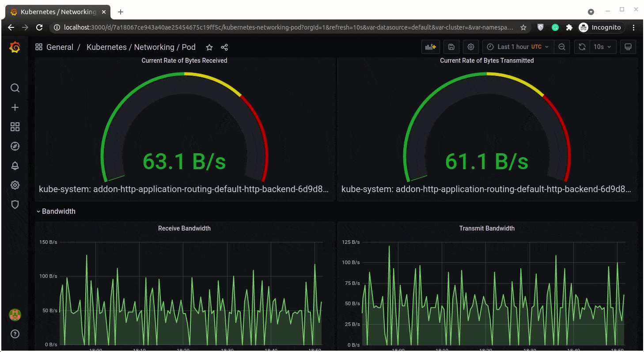Open the Explore section in Grafana sidebar

click(x=15, y=146)
